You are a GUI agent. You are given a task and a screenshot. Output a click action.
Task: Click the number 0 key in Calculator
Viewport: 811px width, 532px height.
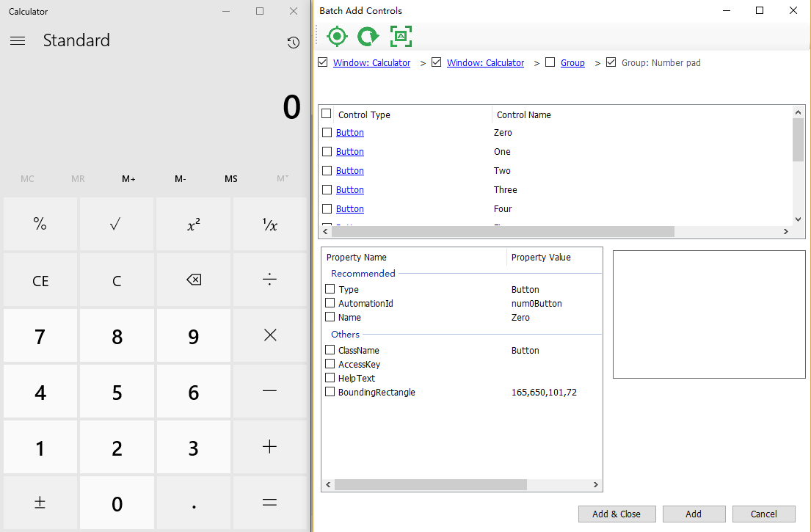coord(117,503)
